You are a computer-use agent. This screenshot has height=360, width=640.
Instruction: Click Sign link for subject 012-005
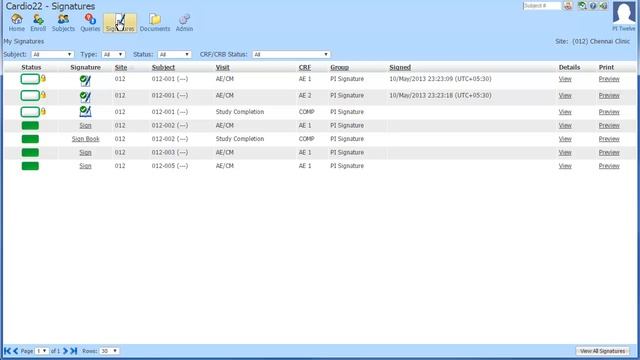(x=85, y=166)
